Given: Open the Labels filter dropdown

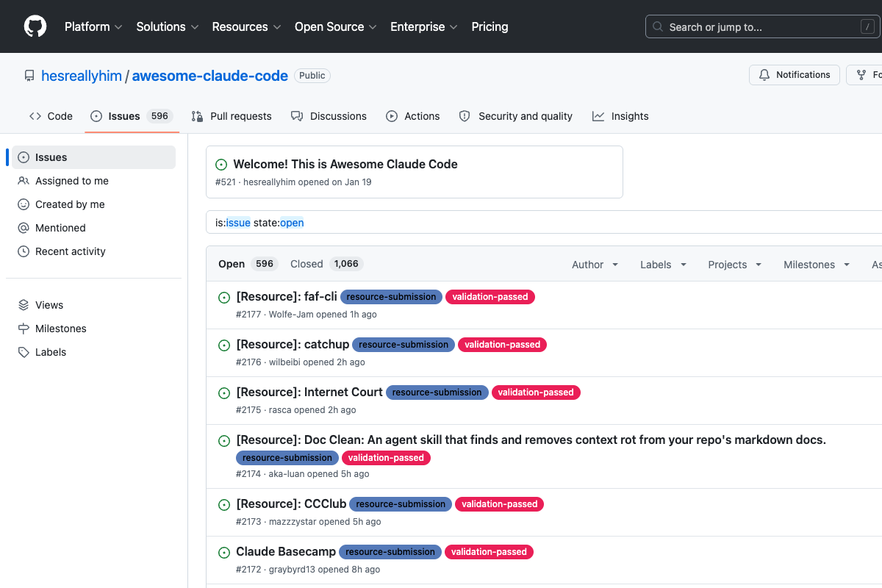Looking at the screenshot, I should pos(664,265).
